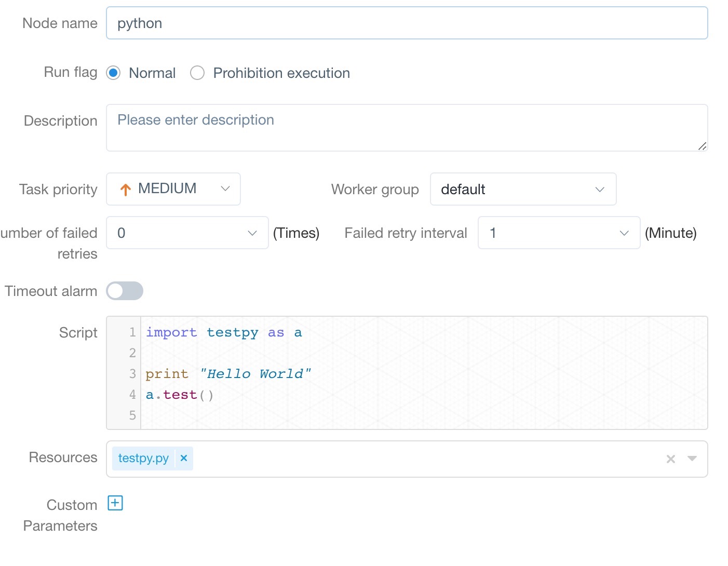Screen dimensions: 728x566
Task: Clear all selected resources
Action: (x=670, y=459)
